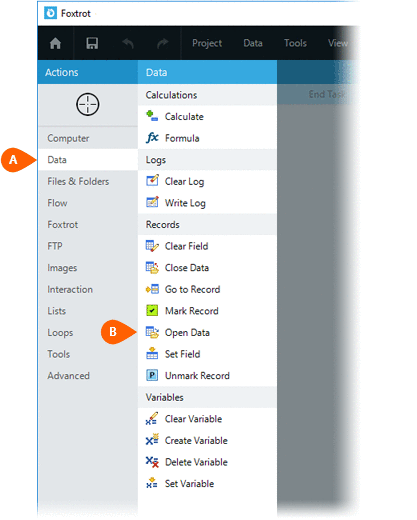Click the Calculate action label
417x520 pixels.
(x=184, y=117)
